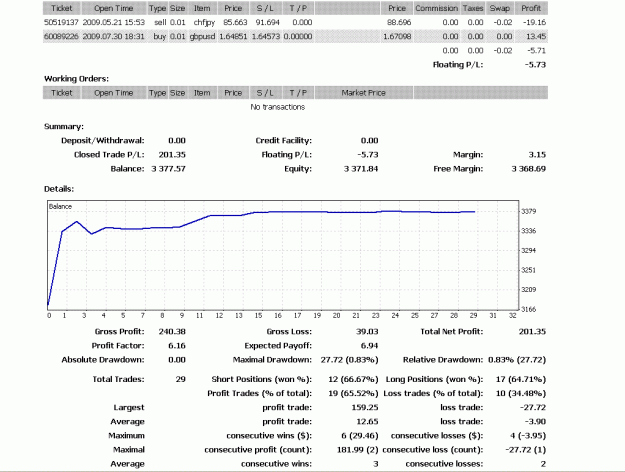Click the gbpusd item cell
Screen dimensions: 625x472
[202, 37]
